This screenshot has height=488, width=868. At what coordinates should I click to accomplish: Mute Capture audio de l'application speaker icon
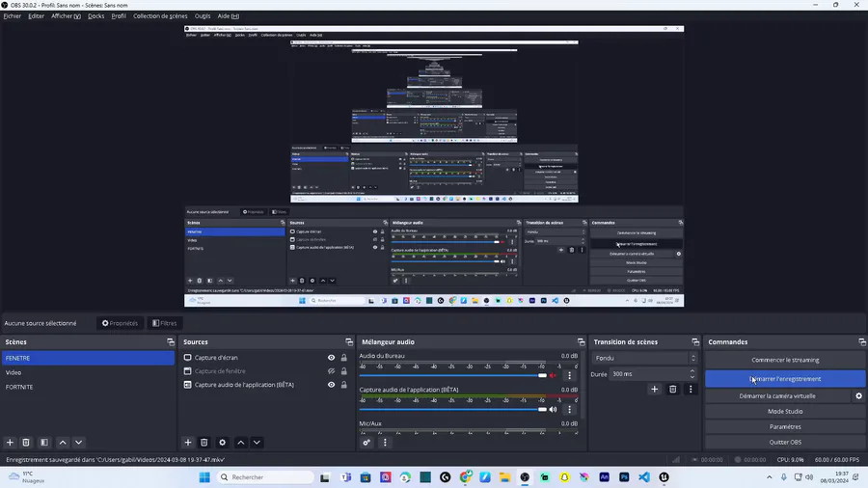pos(553,410)
